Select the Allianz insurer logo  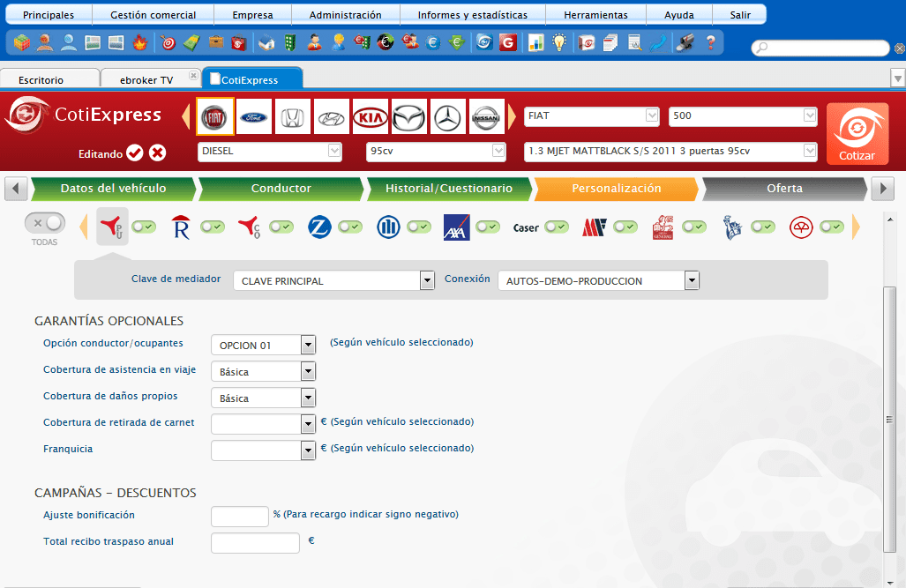388,227
